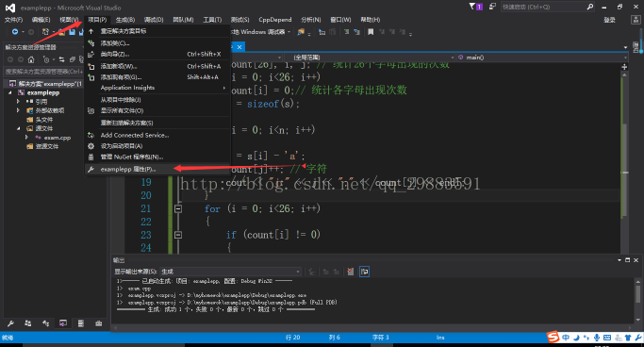
Task: Click 添加新项(W) in project menu
Action: coord(157,66)
